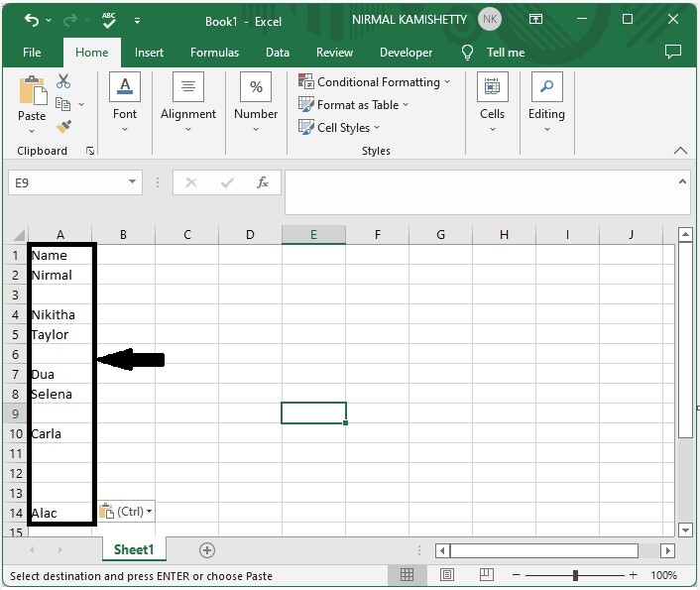700x590 pixels.
Task: Click cell containing Carla
Action: tap(60, 433)
